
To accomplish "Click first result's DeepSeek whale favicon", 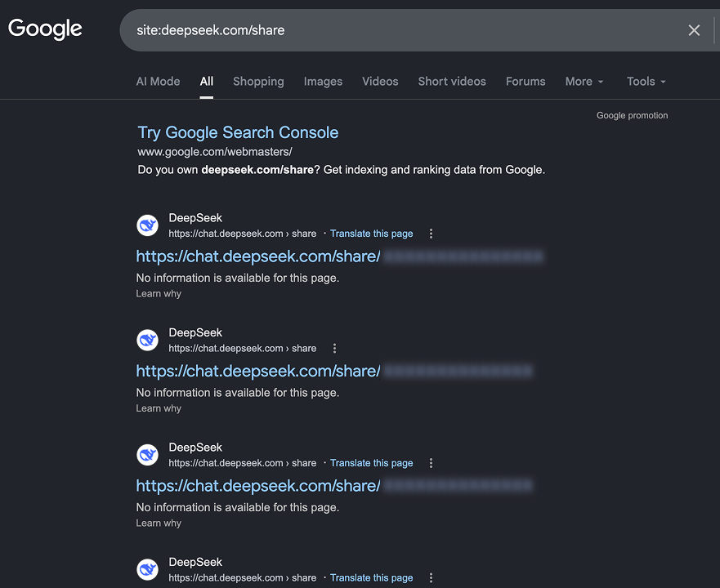I will 147,225.
